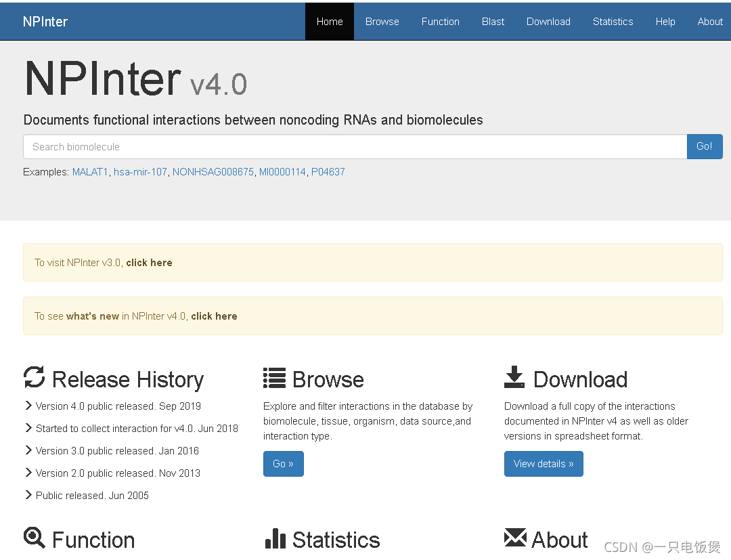Click the About envelope icon
The image size is (731, 560).
tap(515, 538)
